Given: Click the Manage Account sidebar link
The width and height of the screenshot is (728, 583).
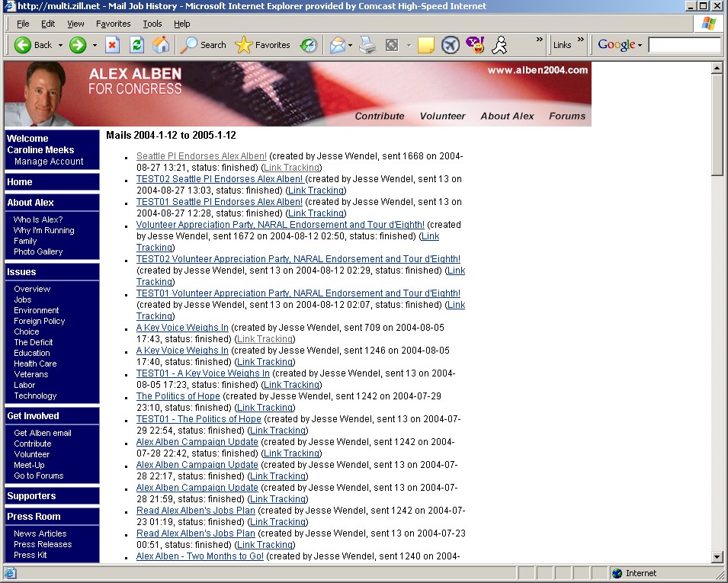Looking at the screenshot, I should pyautogui.click(x=49, y=162).
